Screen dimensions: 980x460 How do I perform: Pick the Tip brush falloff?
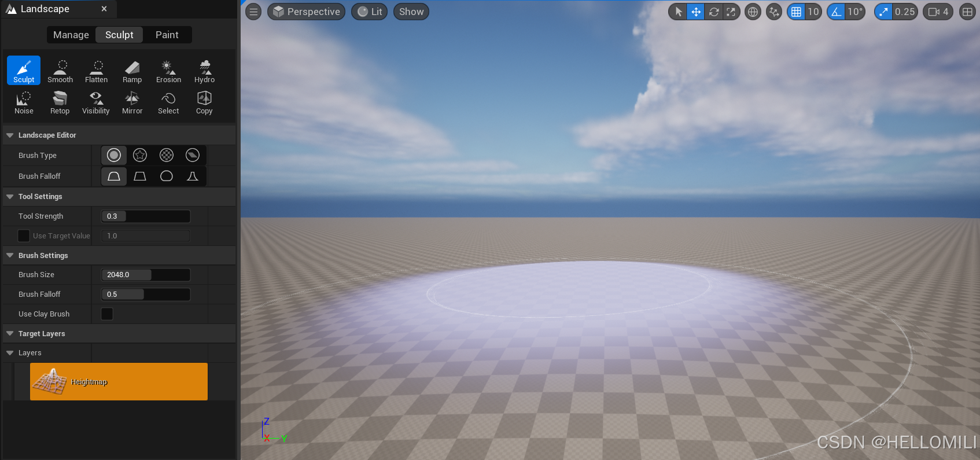point(193,176)
